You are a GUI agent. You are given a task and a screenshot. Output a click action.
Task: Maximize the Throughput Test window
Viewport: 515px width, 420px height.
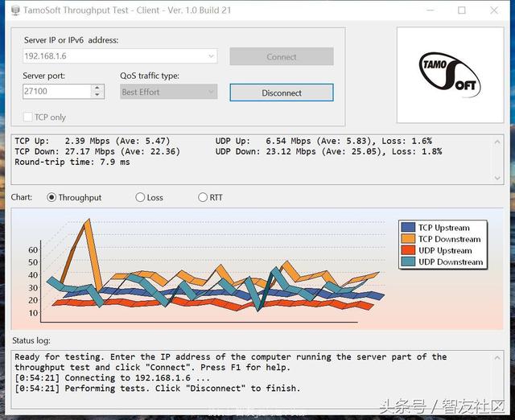tap(462, 10)
